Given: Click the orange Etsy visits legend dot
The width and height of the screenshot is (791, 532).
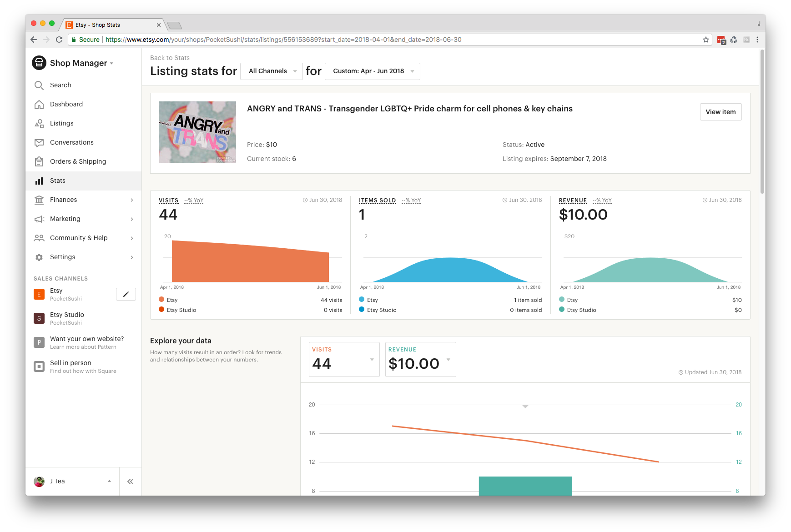Looking at the screenshot, I should point(161,300).
